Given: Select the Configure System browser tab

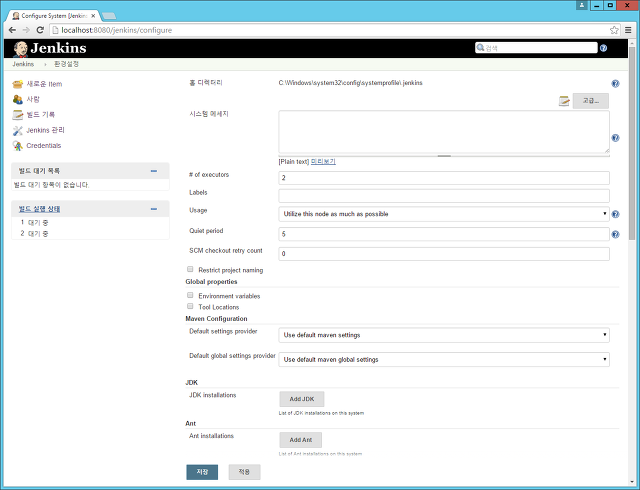Looking at the screenshot, I should [53, 16].
